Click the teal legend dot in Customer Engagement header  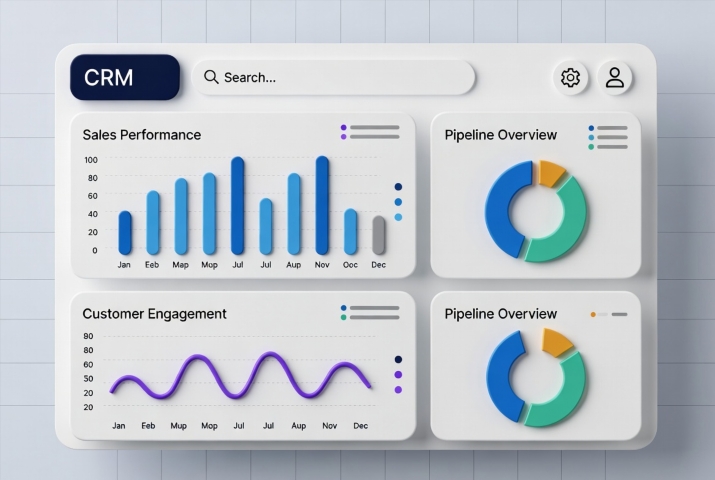(344, 317)
